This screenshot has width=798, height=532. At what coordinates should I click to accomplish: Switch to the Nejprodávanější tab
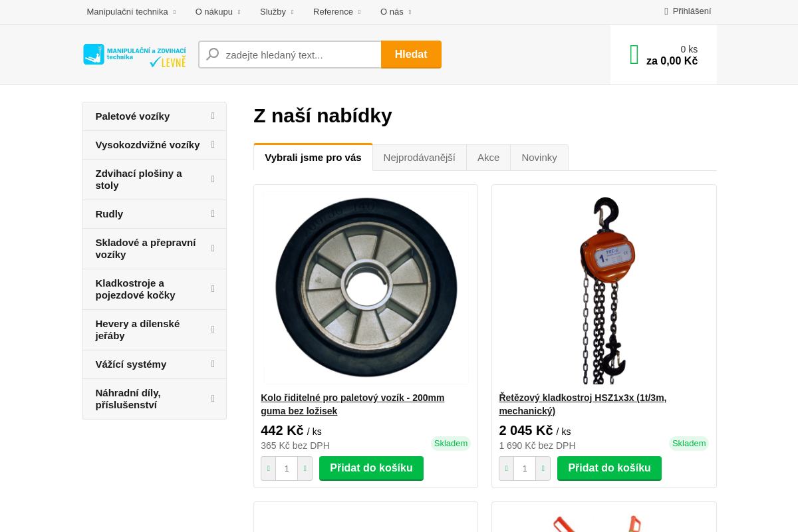(x=420, y=157)
